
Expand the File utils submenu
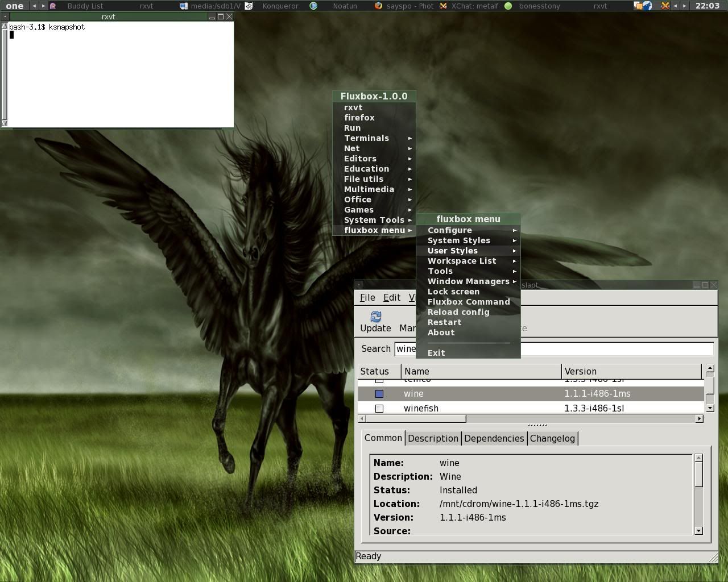tap(374, 179)
